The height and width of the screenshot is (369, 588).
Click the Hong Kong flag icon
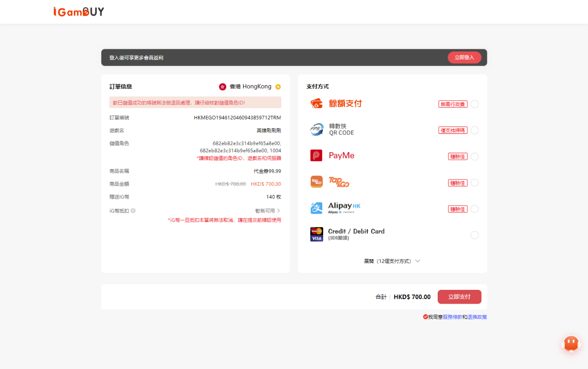click(x=223, y=86)
